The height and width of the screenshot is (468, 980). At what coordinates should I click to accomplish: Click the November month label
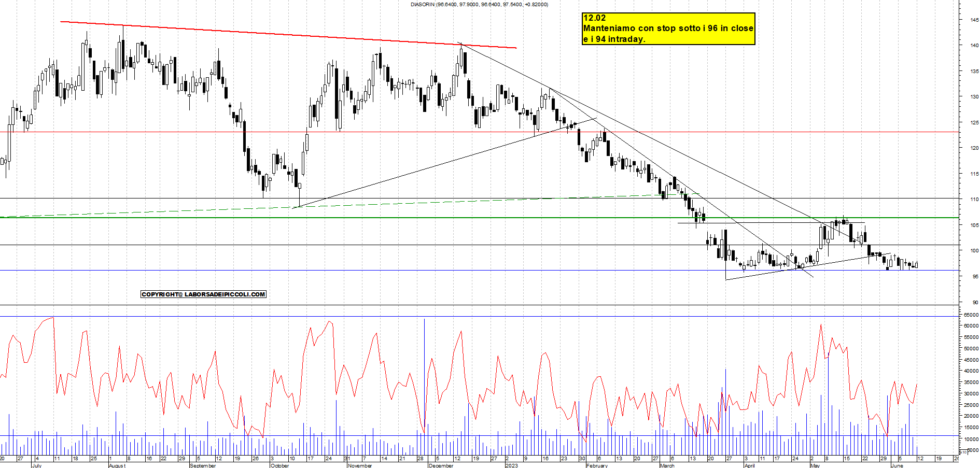(x=360, y=465)
